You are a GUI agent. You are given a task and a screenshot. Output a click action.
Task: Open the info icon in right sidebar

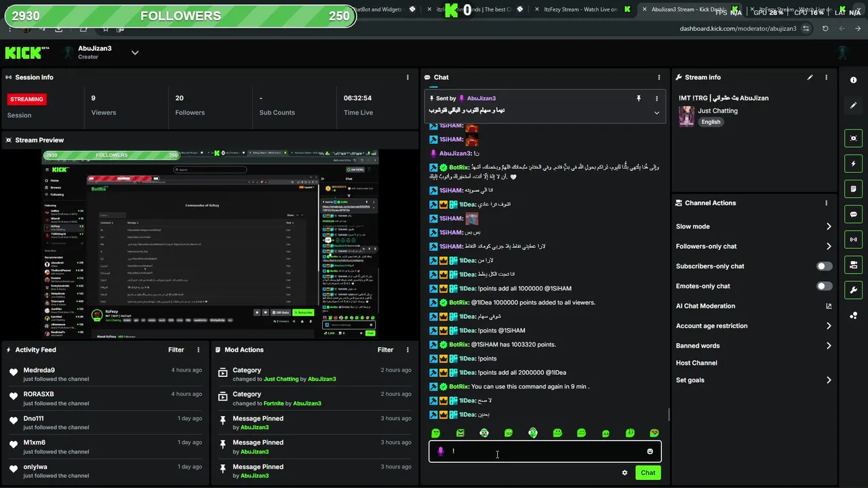pos(853,80)
